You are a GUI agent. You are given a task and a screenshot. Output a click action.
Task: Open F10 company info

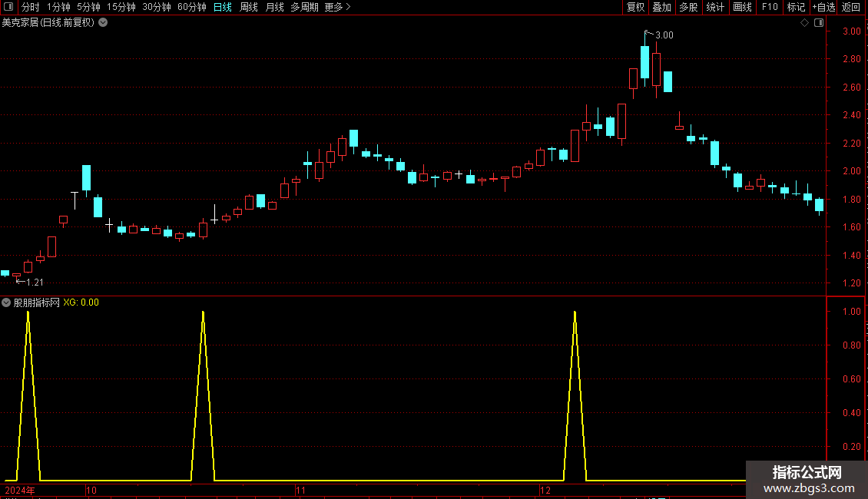pos(770,7)
